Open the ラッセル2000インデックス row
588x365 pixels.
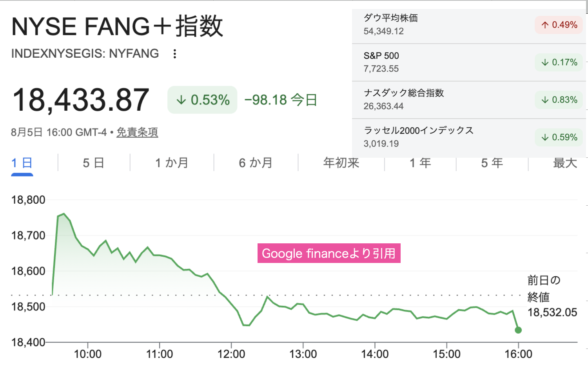tap(469, 137)
